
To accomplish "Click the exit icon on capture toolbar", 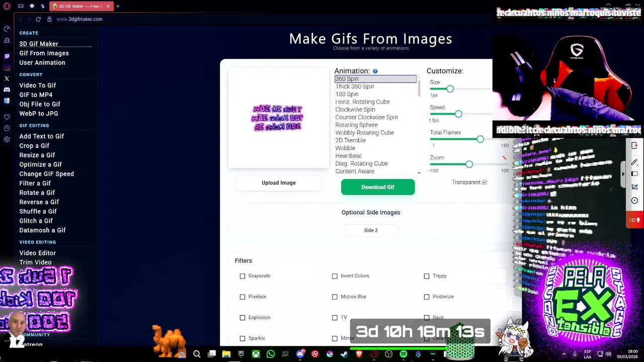I will tap(634, 145).
